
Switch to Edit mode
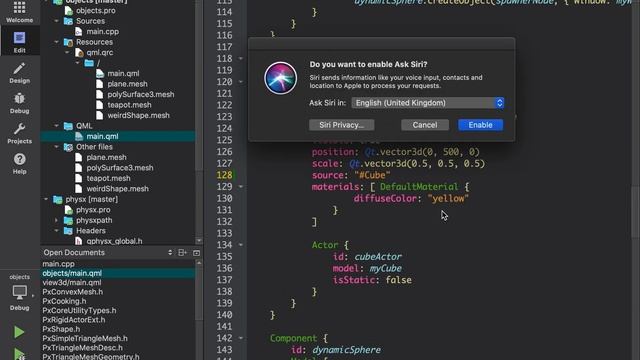[x=19, y=42]
